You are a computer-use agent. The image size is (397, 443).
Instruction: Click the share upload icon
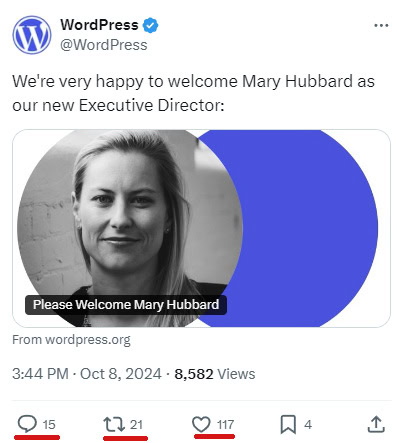coord(376,424)
